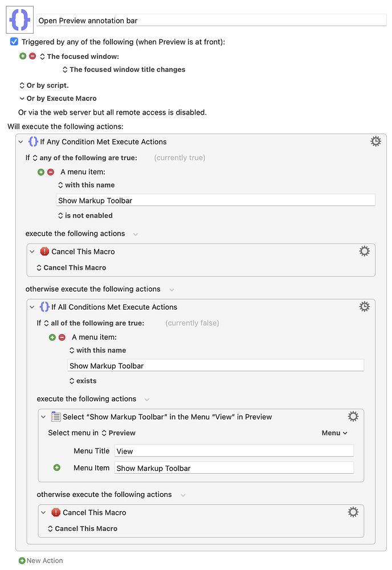Add a menu item in Select menu action
This screenshot has width=392, height=570.
[x=56, y=467]
